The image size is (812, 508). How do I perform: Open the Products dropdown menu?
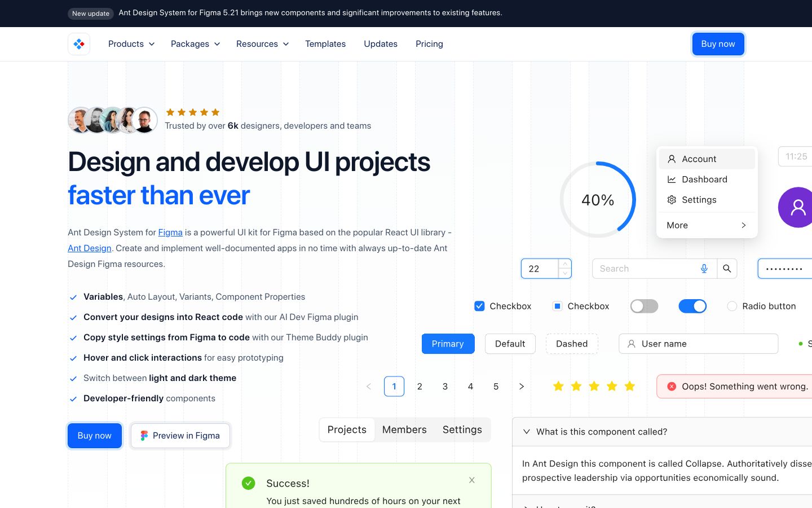(131, 44)
